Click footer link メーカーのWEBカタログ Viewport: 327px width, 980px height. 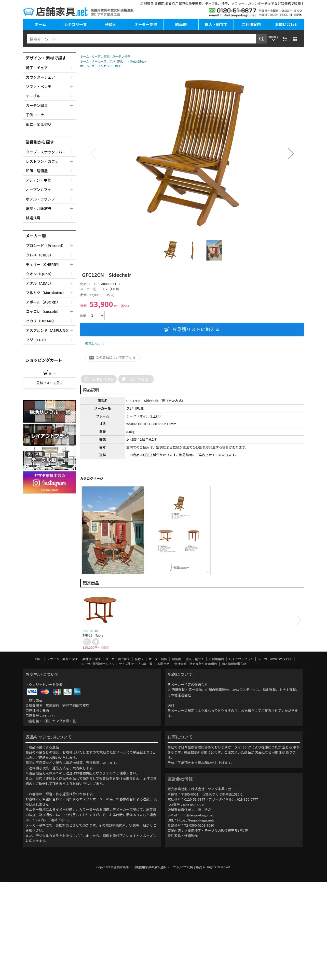click(x=275, y=659)
